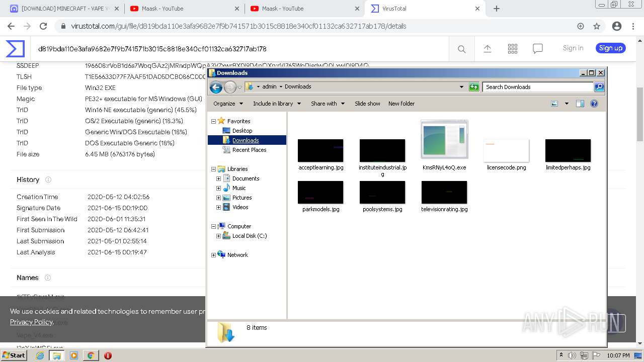Click the search magnifier in Downloads window
Image resolution: width=644 pixels, height=362 pixels.
pyautogui.click(x=599, y=87)
